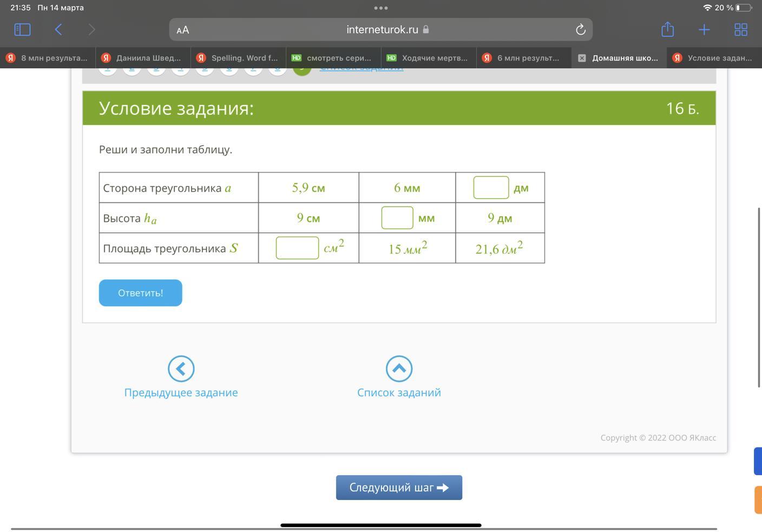Show the tab overview grid
The width and height of the screenshot is (762, 532).
click(x=740, y=29)
